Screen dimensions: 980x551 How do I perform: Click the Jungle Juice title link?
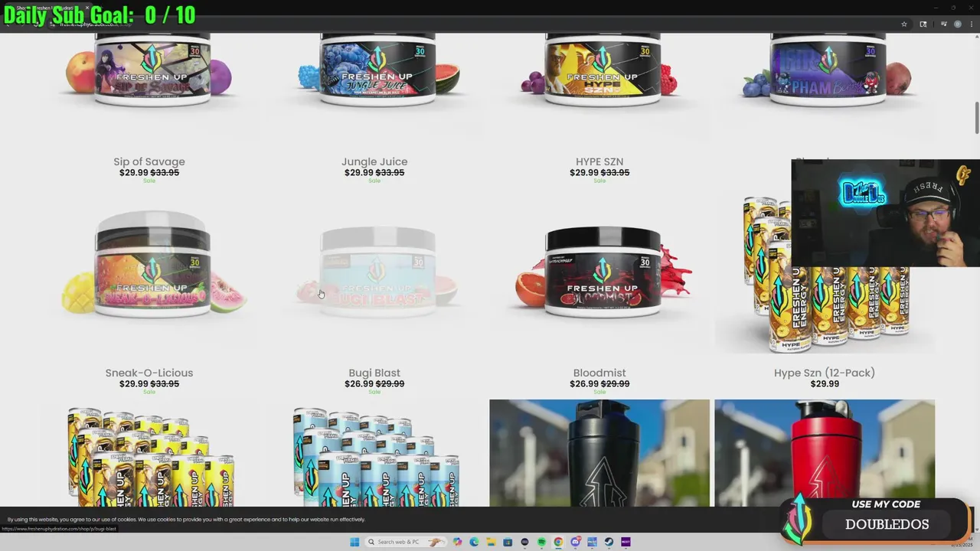pyautogui.click(x=374, y=161)
